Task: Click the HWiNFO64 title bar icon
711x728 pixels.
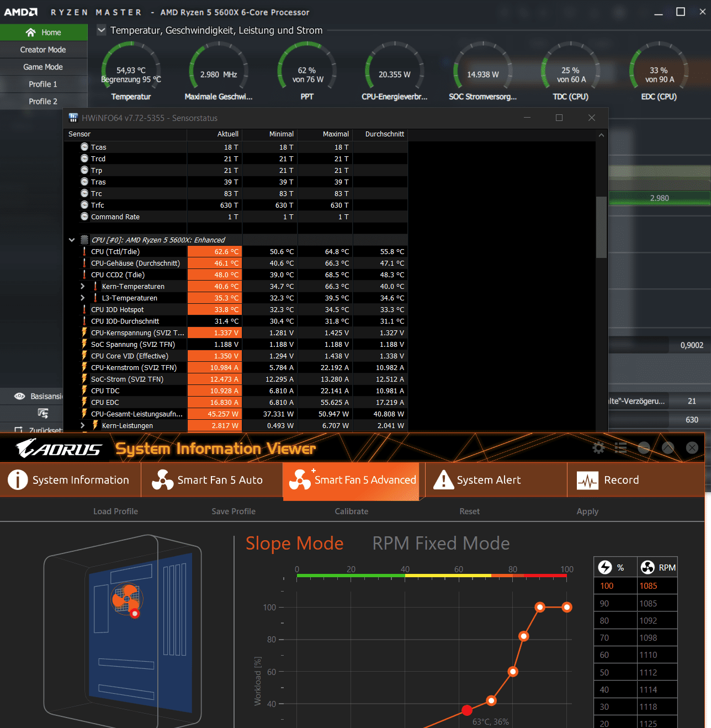Action: coord(73,118)
